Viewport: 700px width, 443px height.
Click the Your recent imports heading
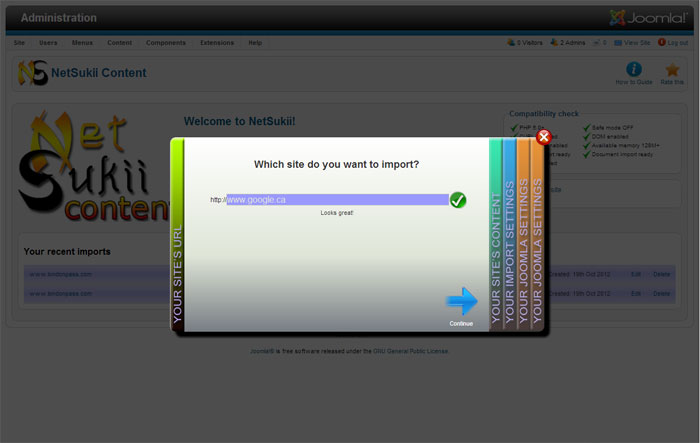pos(67,251)
